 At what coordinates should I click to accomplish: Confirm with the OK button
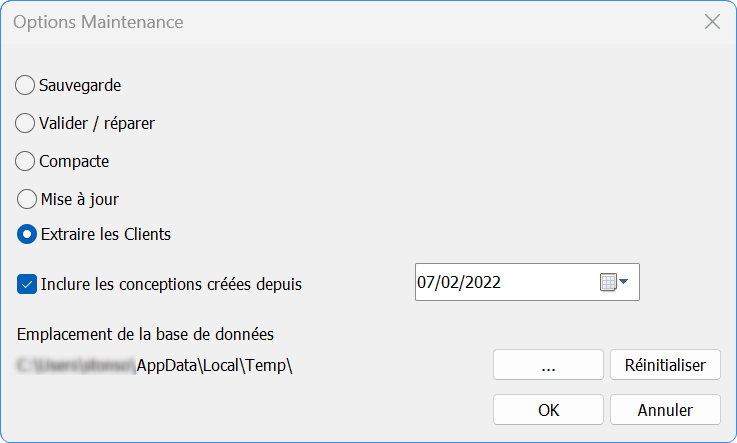548,410
